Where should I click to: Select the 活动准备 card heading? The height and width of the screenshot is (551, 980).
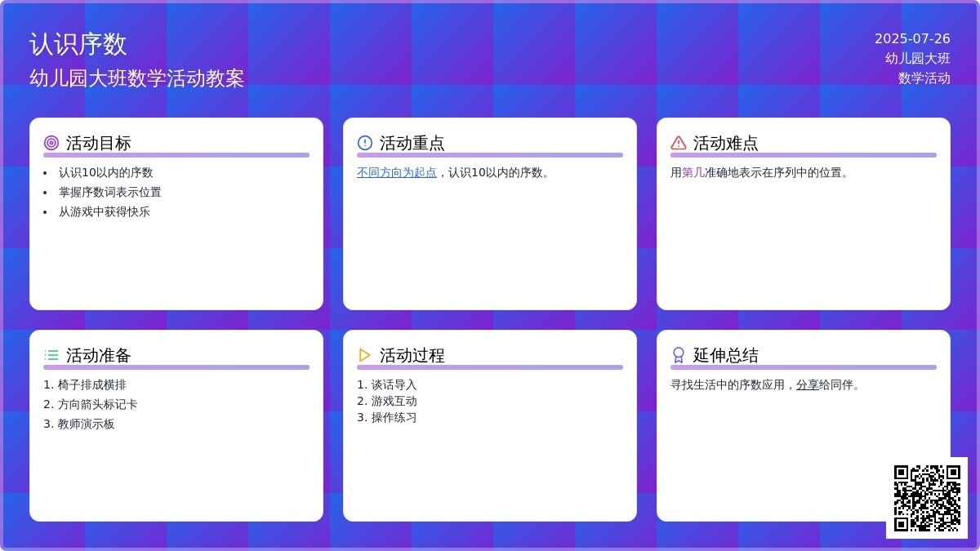[99, 355]
